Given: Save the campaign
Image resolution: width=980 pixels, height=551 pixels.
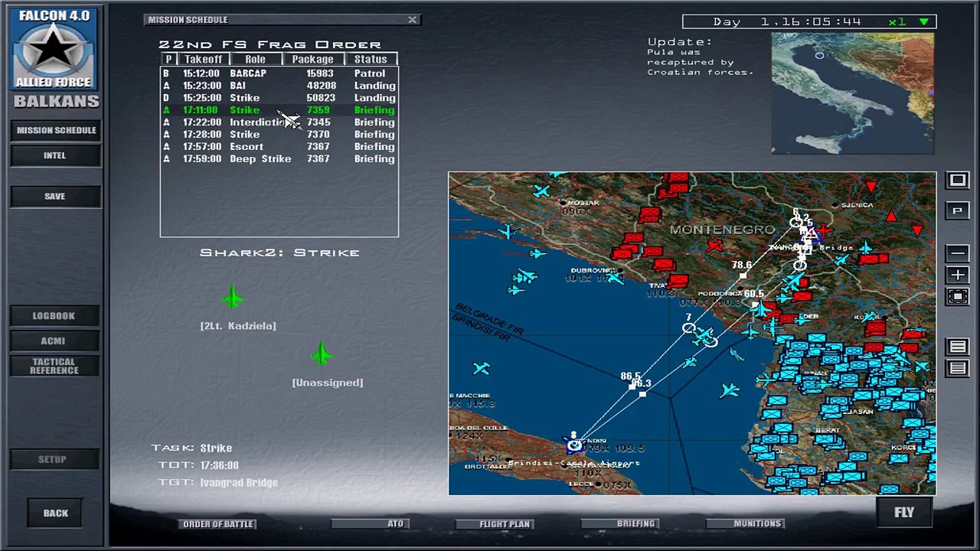Looking at the screenshot, I should coord(55,196).
